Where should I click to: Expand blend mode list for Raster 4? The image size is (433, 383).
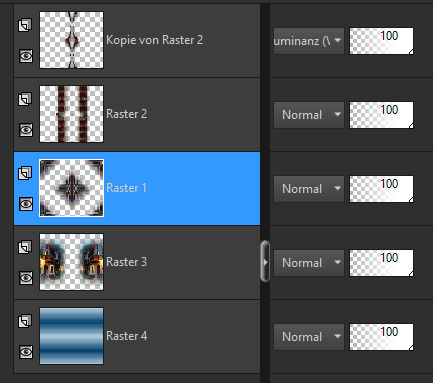coord(309,337)
